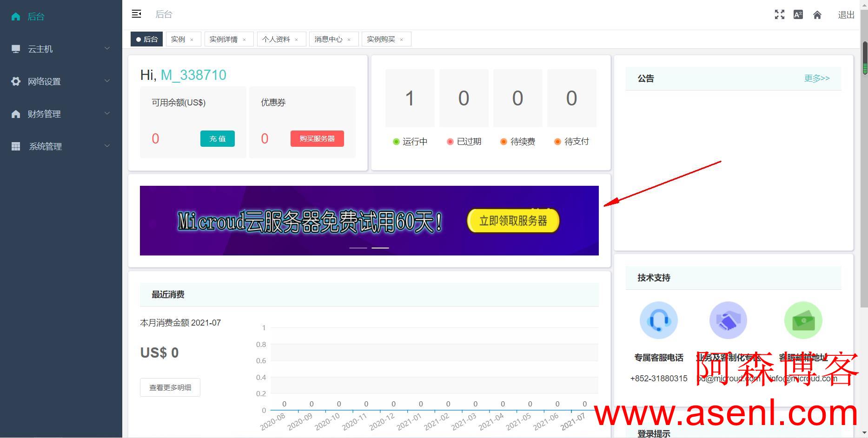Click the home icon in top bar
Screen dimensions: 868x438
click(817, 15)
